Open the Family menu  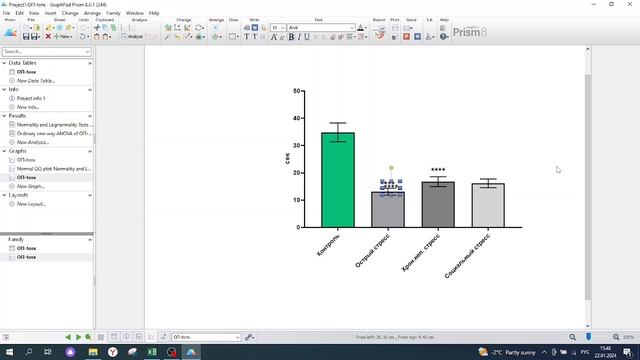pyautogui.click(x=113, y=13)
